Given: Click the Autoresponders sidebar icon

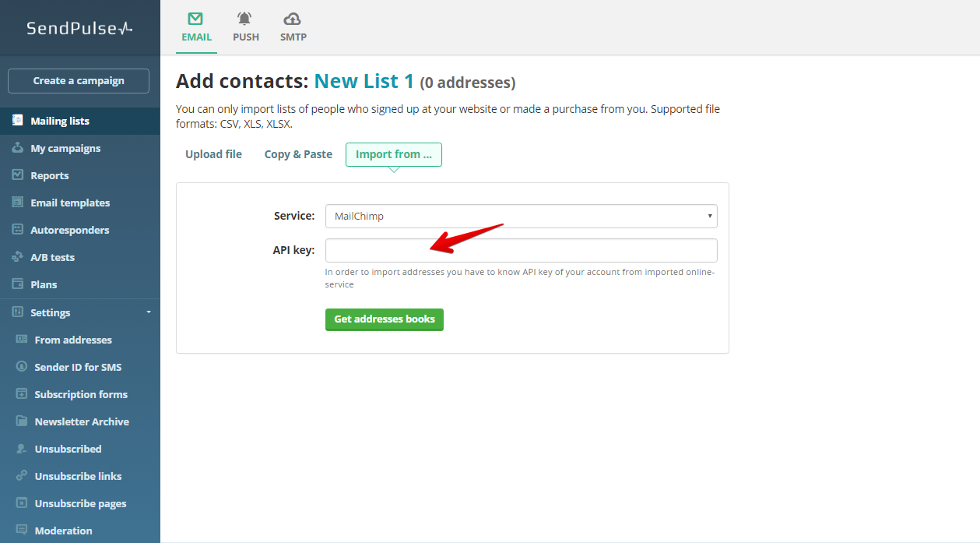Looking at the screenshot, I should click(17, 230).
